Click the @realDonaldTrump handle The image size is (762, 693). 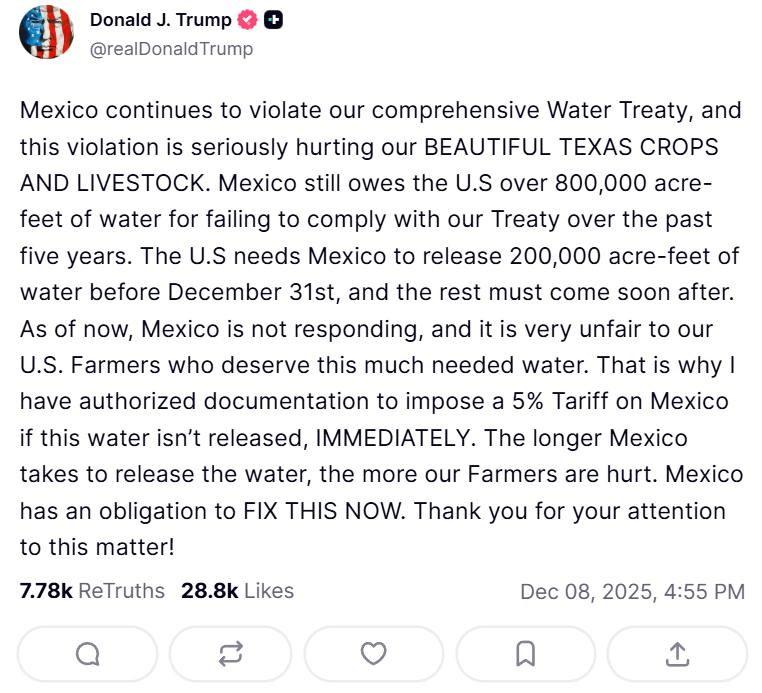tap(171, 48)
